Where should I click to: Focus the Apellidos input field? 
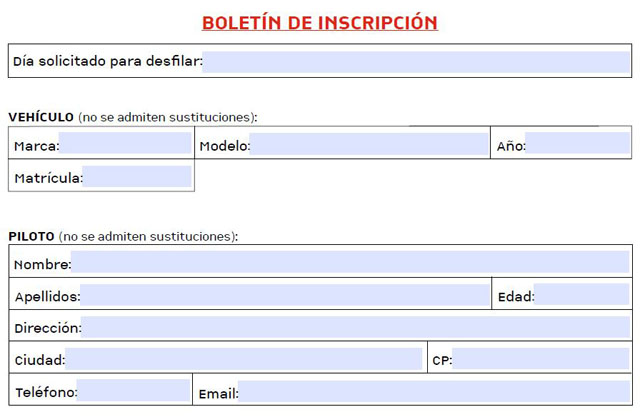(x=284, y=295)
